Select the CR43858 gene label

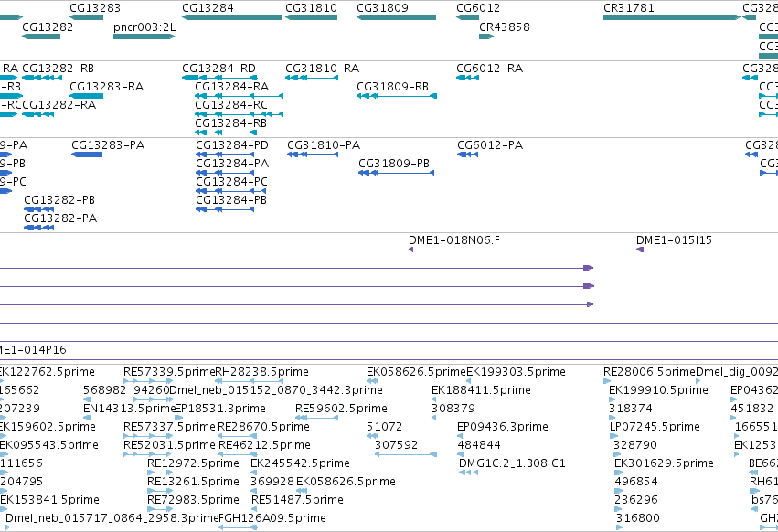coord(505,27)
